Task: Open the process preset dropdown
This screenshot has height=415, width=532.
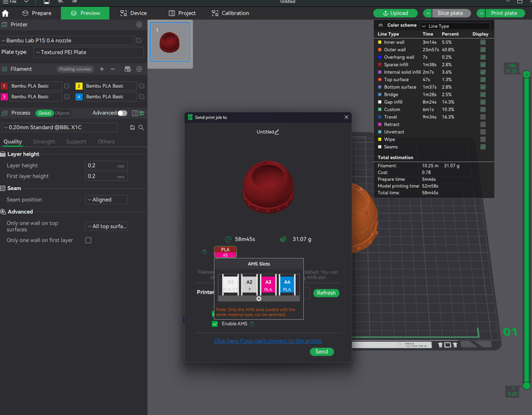Action: 60,127
